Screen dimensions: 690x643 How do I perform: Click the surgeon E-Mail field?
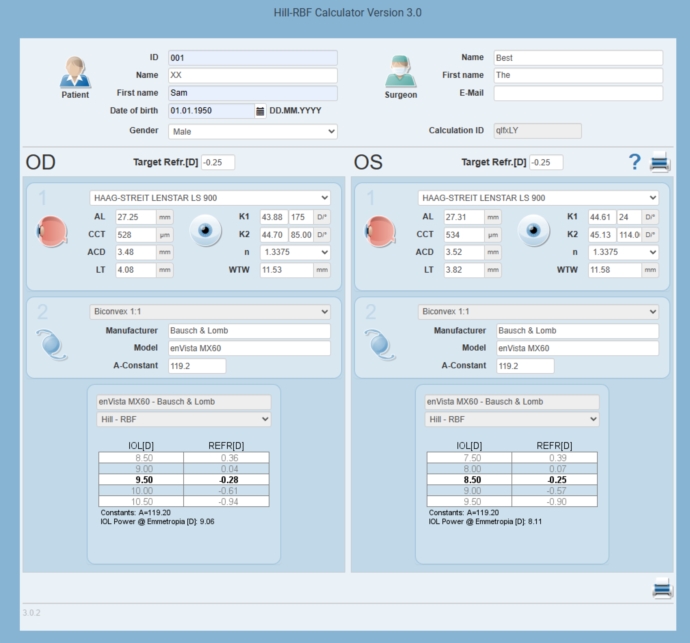(x=578, y=93)
